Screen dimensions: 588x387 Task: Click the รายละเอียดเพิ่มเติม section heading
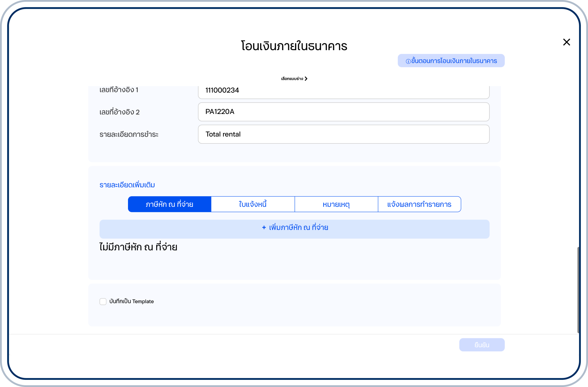(127, 185)
